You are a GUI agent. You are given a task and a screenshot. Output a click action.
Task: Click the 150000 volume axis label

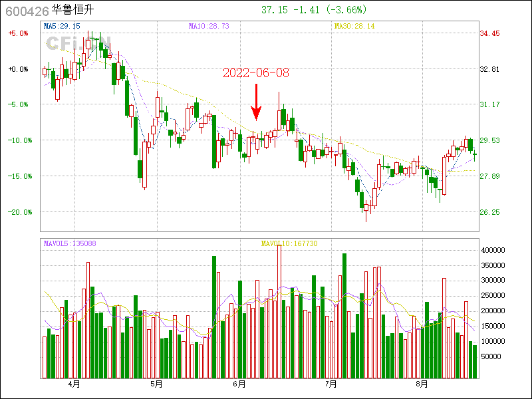(x=493, y=326)
